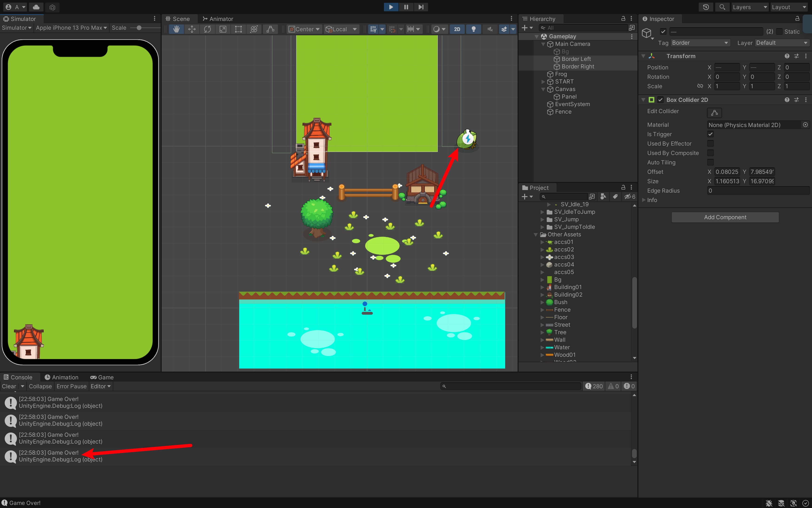Viewport: 812px width, 508px height.
Task: Open the Apple iPhone 13 Pro Max device dropdown
Action: (71, 28)
